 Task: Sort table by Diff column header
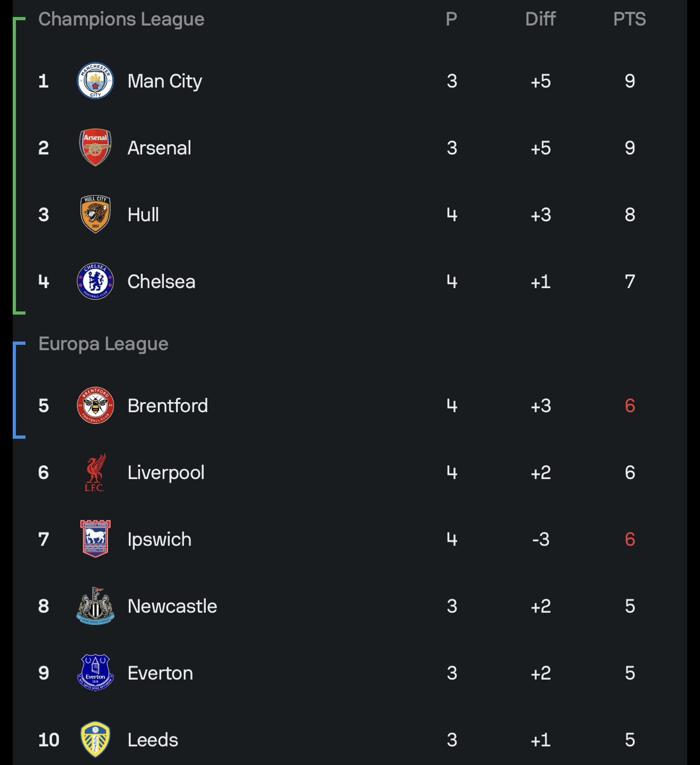[540, 19]
